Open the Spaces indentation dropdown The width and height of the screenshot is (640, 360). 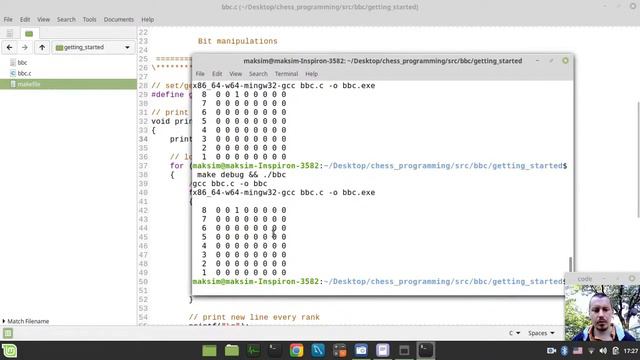click(541, 333)
